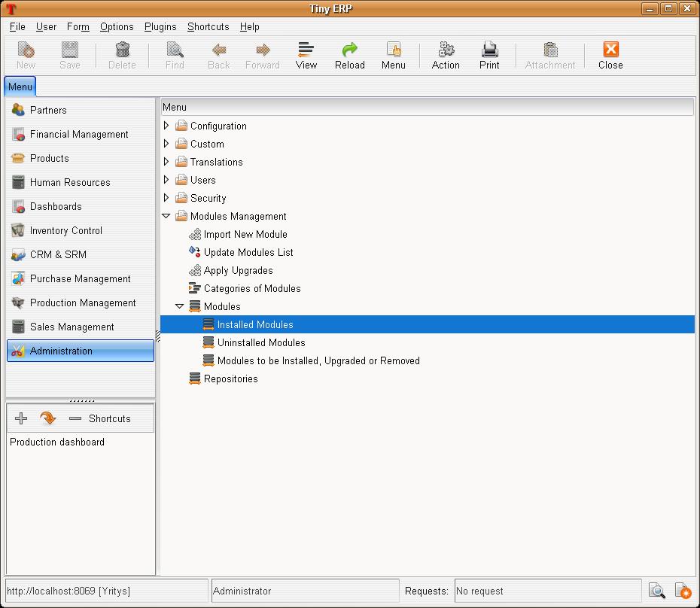Select Products in the sidebar
The height and width of the screenshot is (608, 700).
click(81, 159)
